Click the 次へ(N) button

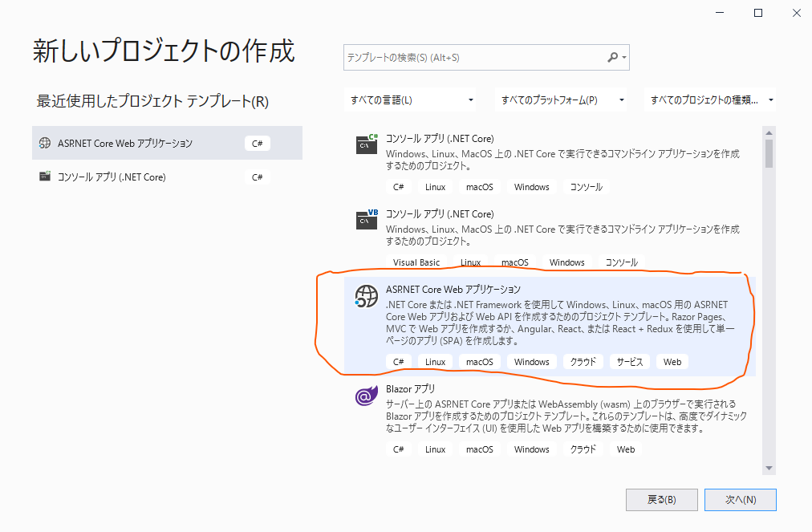(740, 499)
